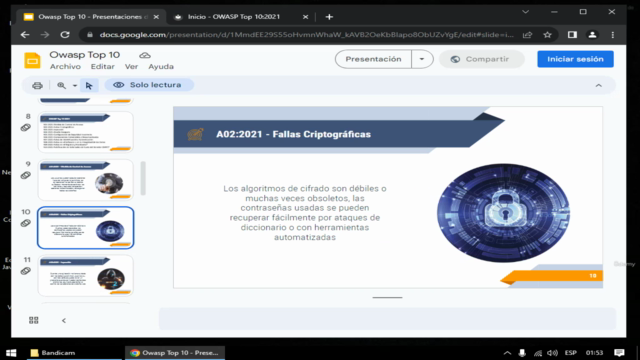Open the Chrome profile icon
Viewport: 640px width, 360px height.
pyautogui.click(x=592, y=35)
